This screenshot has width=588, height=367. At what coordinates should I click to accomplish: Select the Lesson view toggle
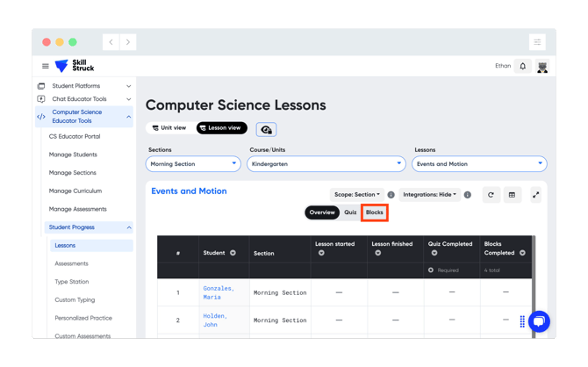[222, 128]
